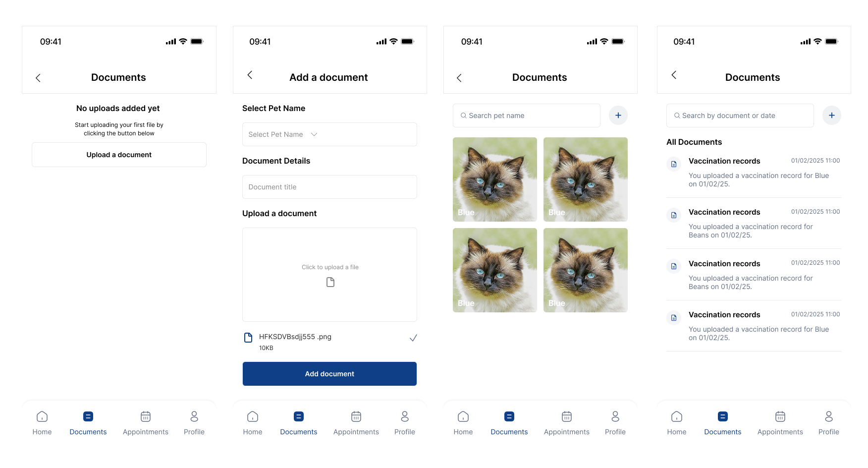This screenshot has height=468, width=868.
Task: Tap the checkmark next to HFKSDVBsdjj555 .png
Action: click(x=413, y=338)
